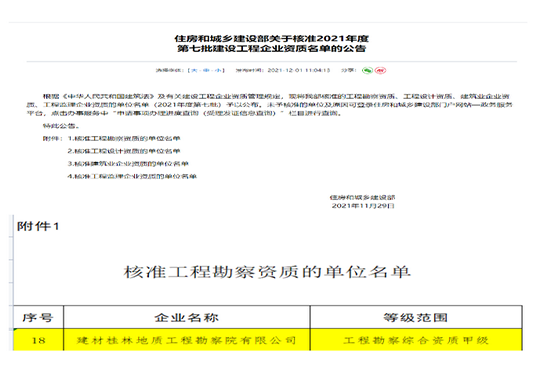
Task: Select the 等级范围 column header
Action: 416,318
